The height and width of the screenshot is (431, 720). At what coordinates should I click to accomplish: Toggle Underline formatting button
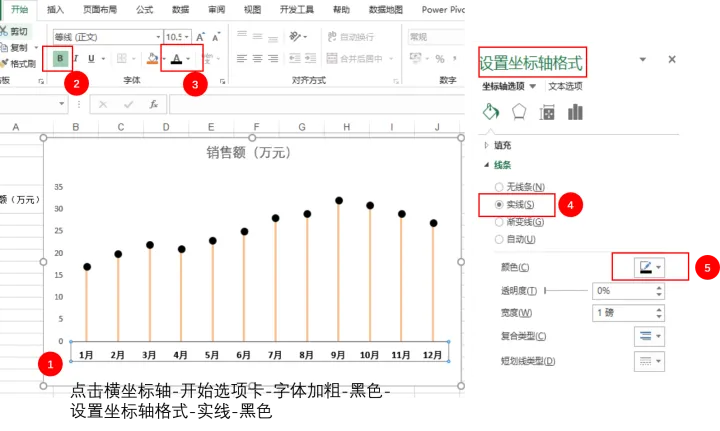point(91,58)
